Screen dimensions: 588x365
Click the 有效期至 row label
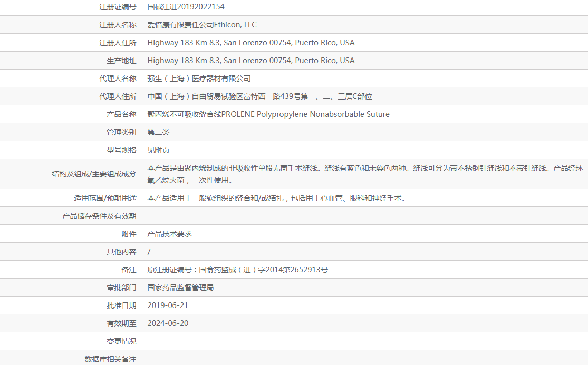pyautogui.click(x=121, y=324)
